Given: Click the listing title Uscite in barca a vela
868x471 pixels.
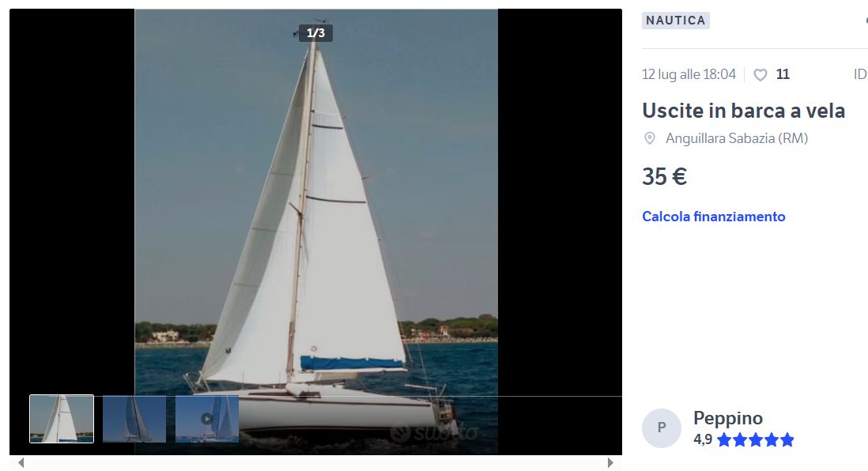Looking at the screenshot, I should pyautogui.click(x=743, y=111).
